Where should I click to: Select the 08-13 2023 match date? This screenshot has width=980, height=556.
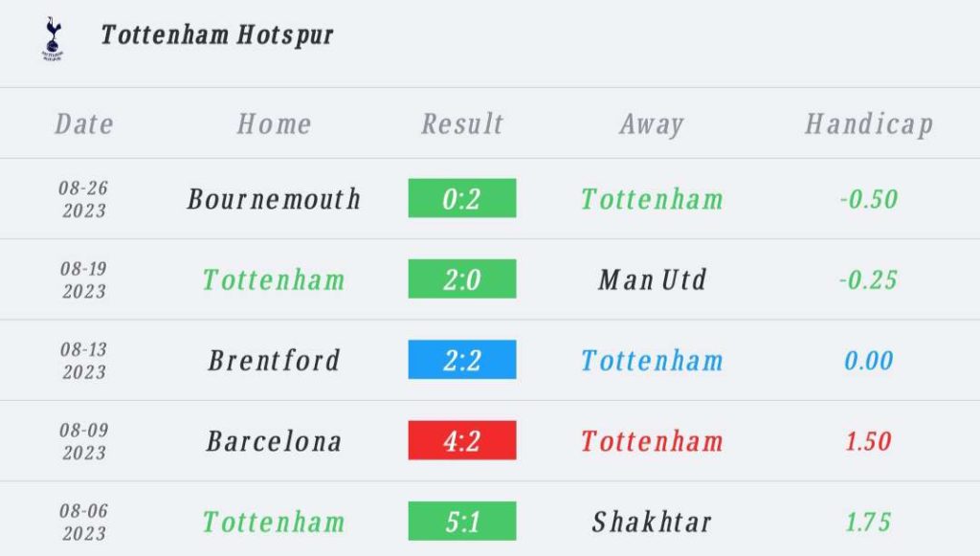point(84,360)
